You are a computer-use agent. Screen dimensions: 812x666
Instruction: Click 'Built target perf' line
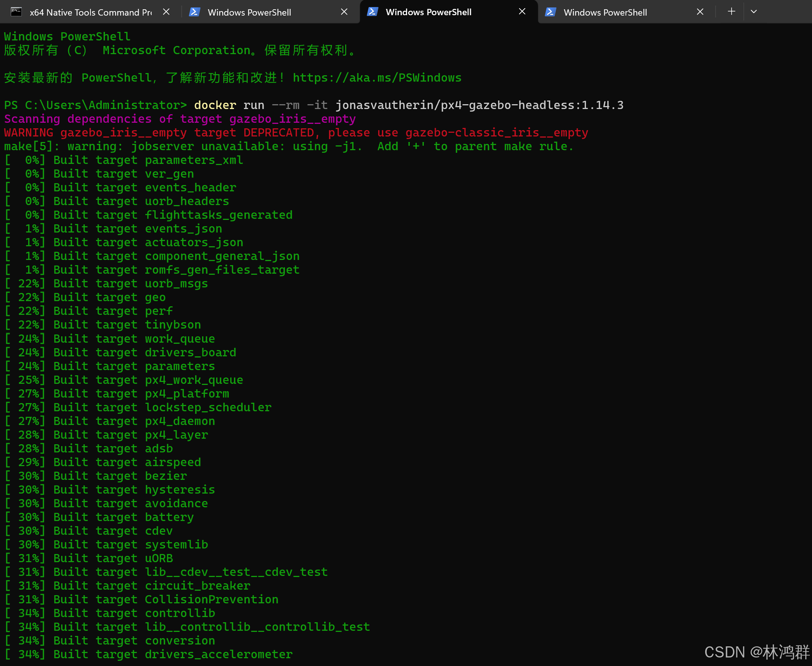pyautogui.click(x=89, y=311)
